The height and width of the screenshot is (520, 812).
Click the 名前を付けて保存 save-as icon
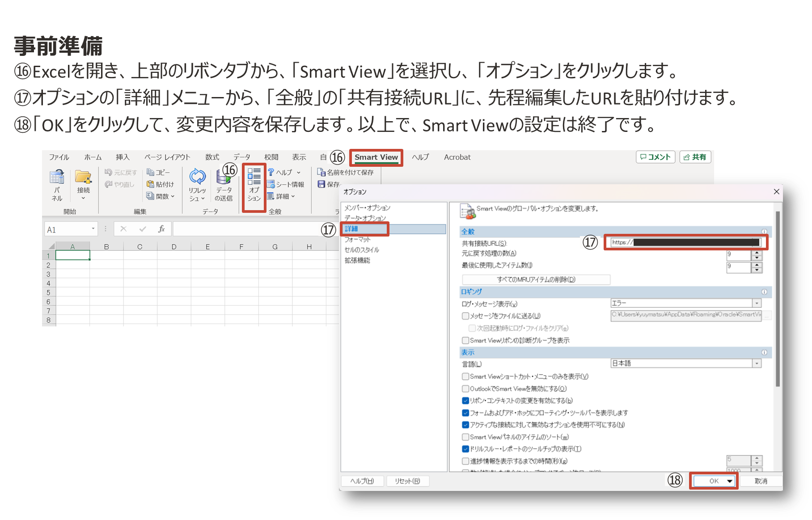[x=321, y=172]
